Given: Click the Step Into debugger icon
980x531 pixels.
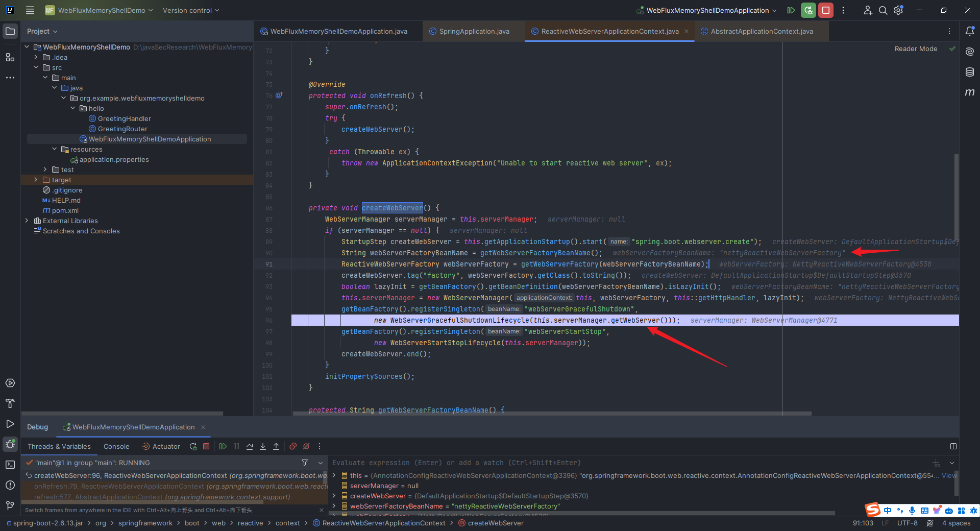Looking at the screenshot, I should coord(263,446).
